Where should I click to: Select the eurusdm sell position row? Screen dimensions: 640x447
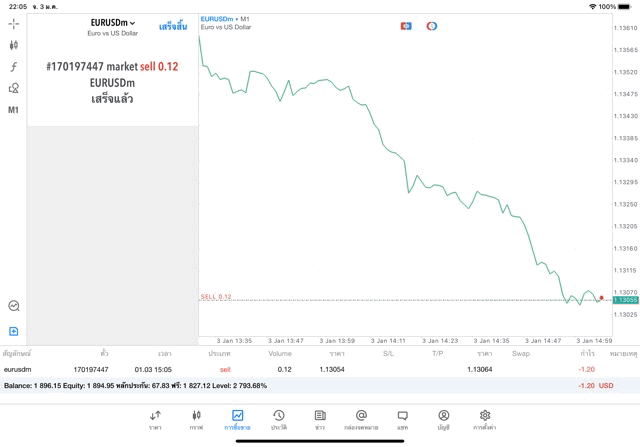(300, 369)
